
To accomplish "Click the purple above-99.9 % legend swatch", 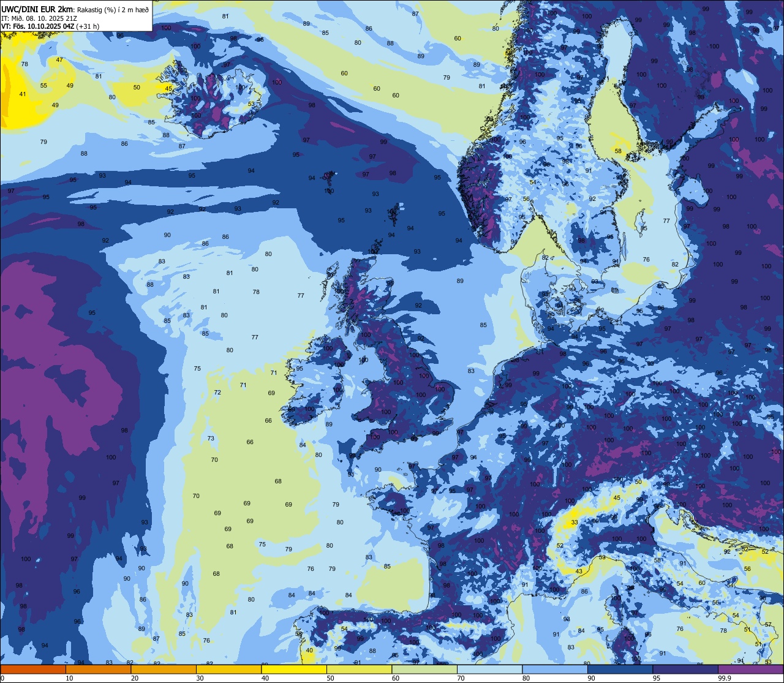I will 750,670.
